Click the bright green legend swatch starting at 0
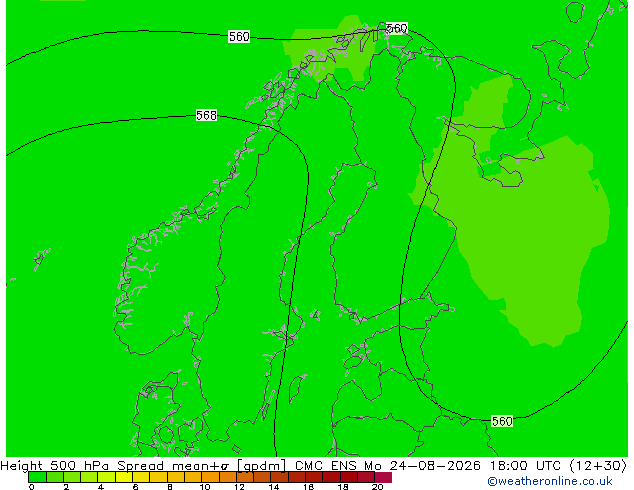 click(x=38, y=477)
